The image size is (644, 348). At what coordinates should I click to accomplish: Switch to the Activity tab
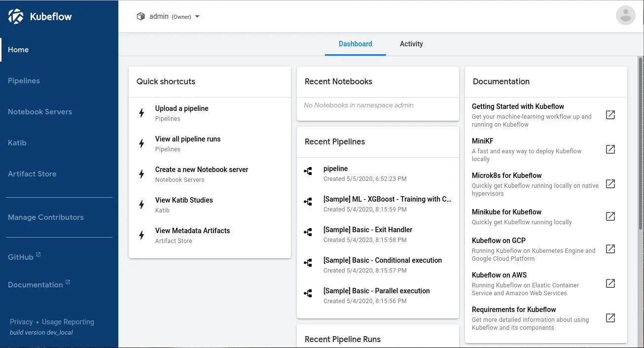(411, 44)
